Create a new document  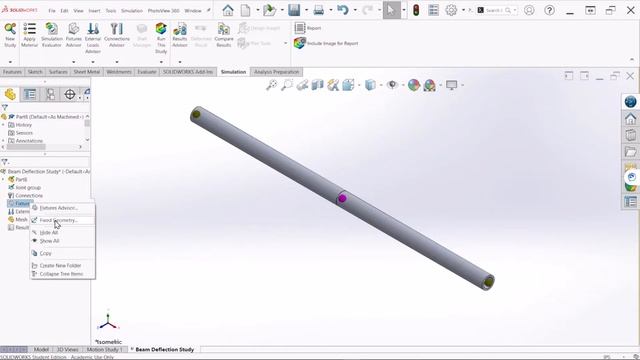pyautogui.click(x=245, y=10)
